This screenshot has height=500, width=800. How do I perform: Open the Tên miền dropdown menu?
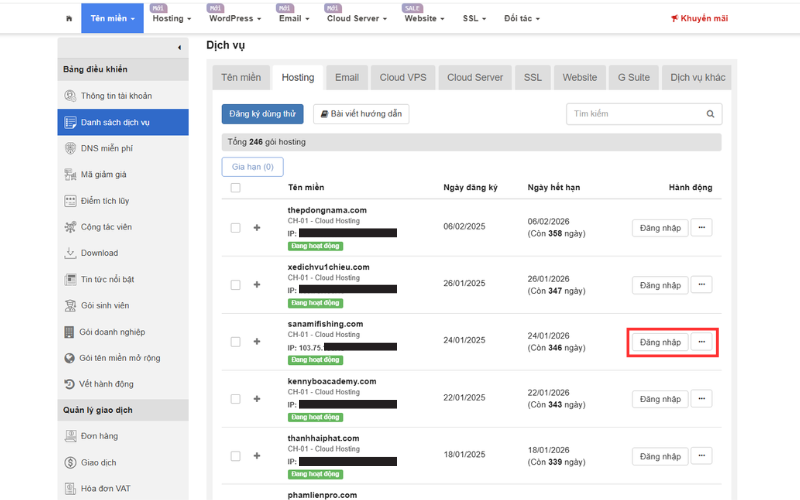click(112, 18)
